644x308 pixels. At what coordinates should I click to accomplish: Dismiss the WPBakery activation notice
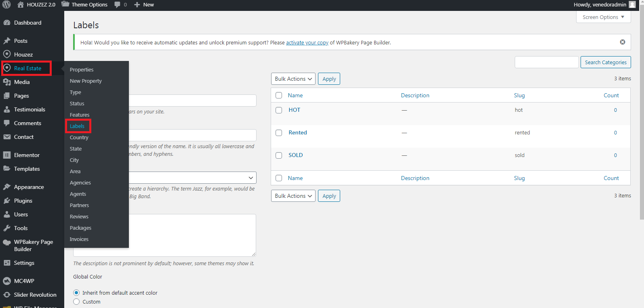623,42
